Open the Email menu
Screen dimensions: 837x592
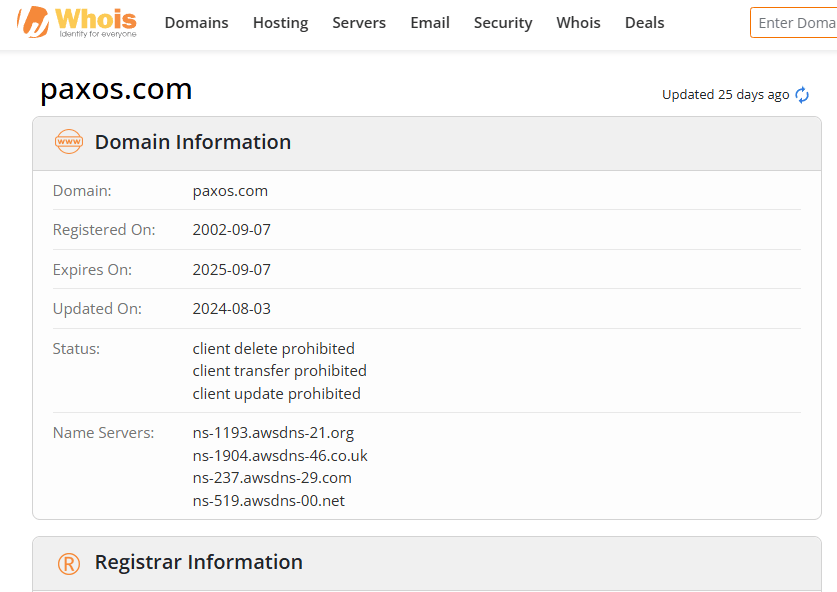[430, 22]
